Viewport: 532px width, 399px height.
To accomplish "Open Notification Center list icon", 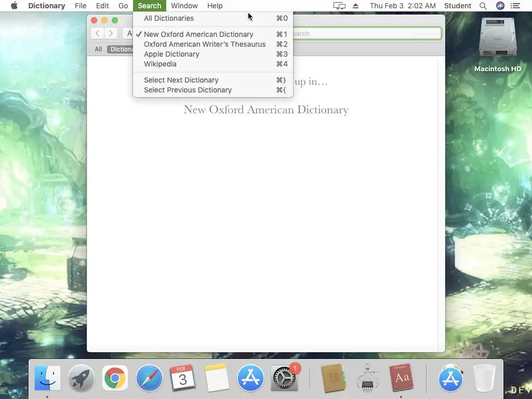I will (x=515, y=6).
